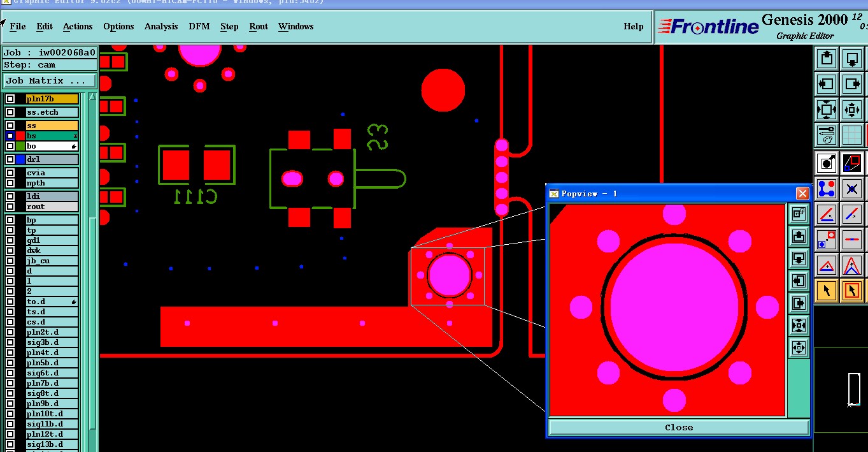
Task: Click the zoom in icon in main toolbar
Action: [827, 110]
